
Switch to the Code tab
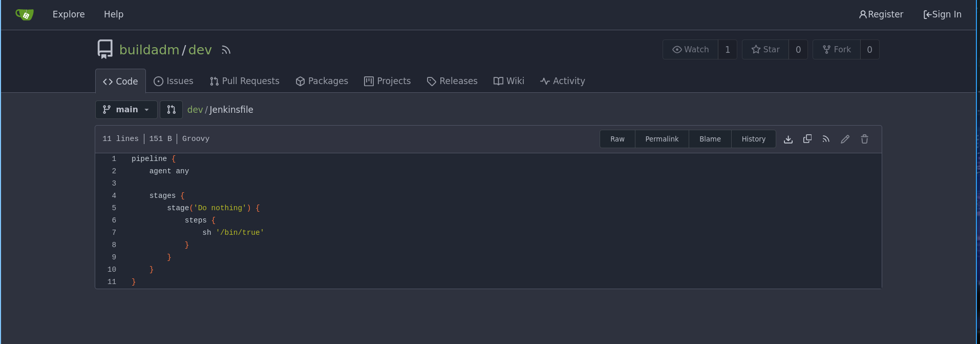pos(120,82)
